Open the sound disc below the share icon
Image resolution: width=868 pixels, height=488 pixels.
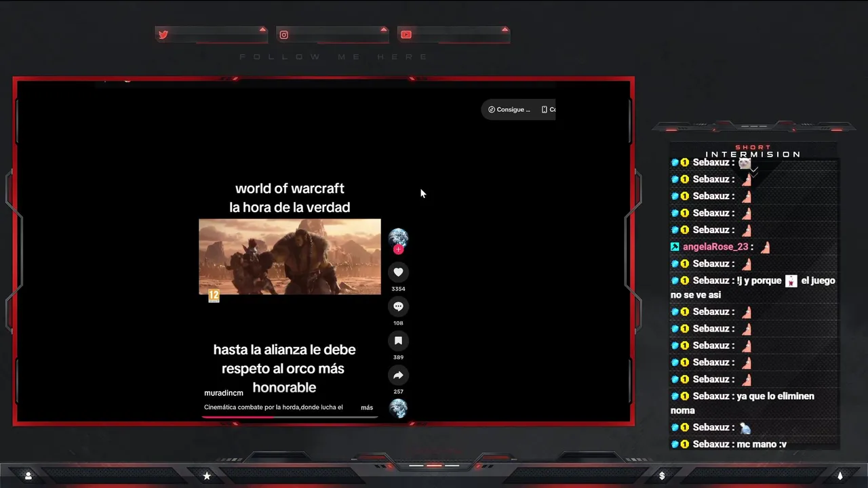398,408
